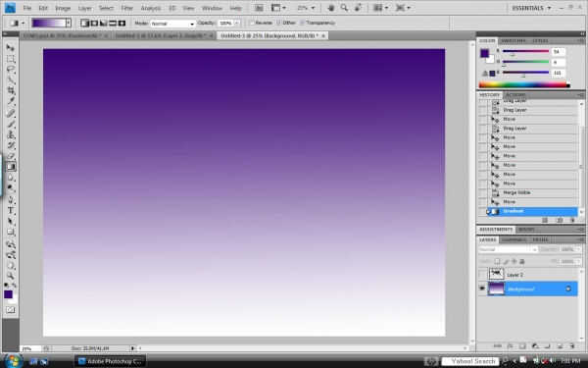Select the Healing Brush tool
Screen dimensions: 588x368
click(11, 113)
